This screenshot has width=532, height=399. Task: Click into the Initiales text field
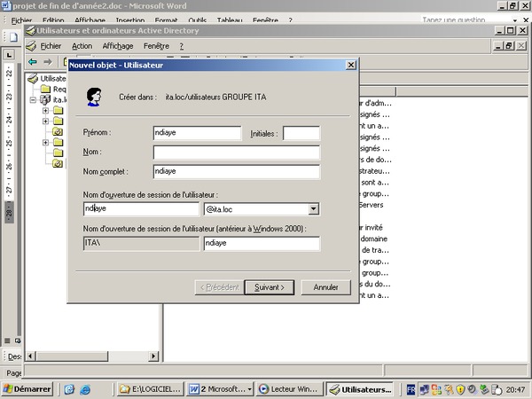301,133
